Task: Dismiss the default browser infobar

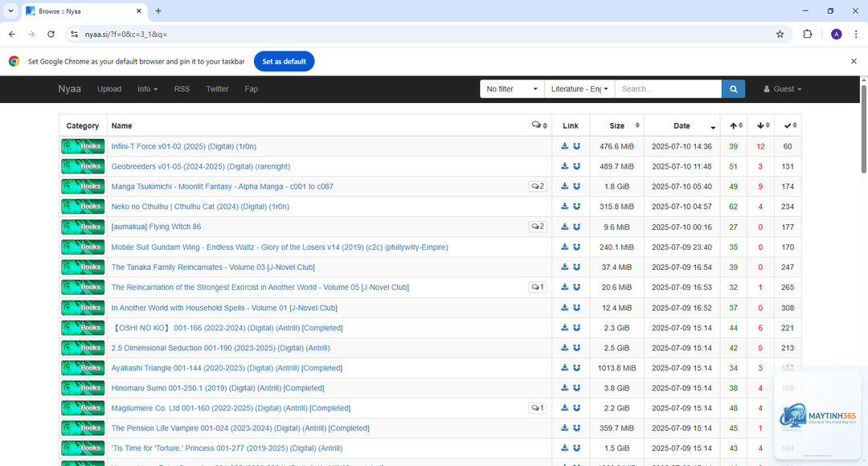Action: 854,61
